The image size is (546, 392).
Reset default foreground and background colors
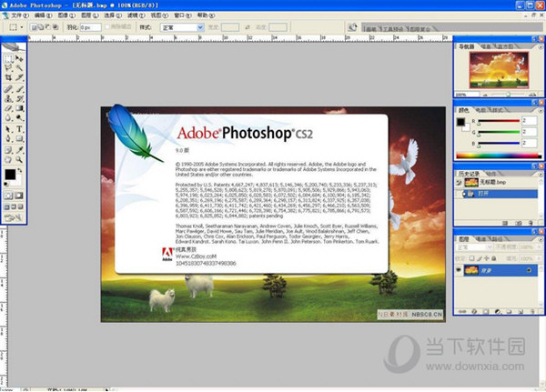[x=6, y=184]
